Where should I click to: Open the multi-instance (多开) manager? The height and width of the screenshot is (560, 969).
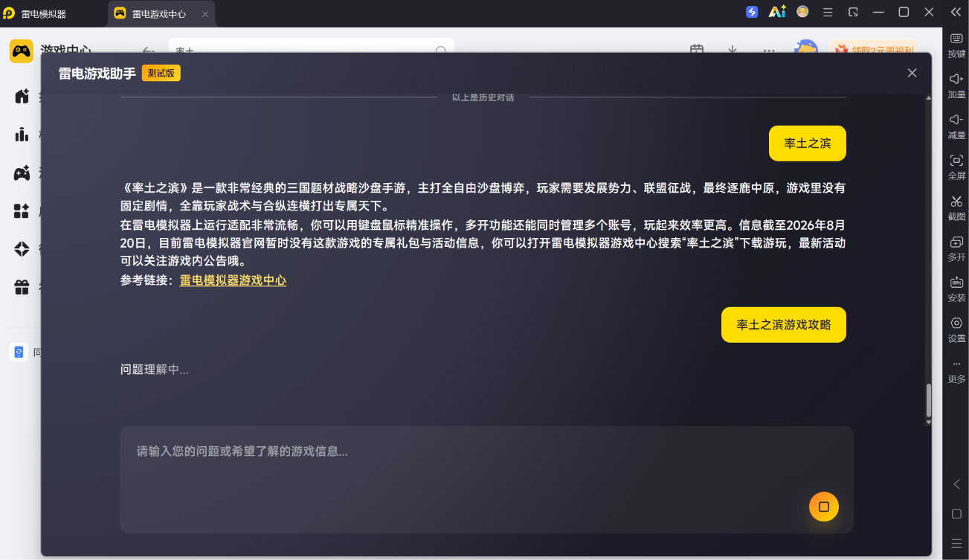956,248
